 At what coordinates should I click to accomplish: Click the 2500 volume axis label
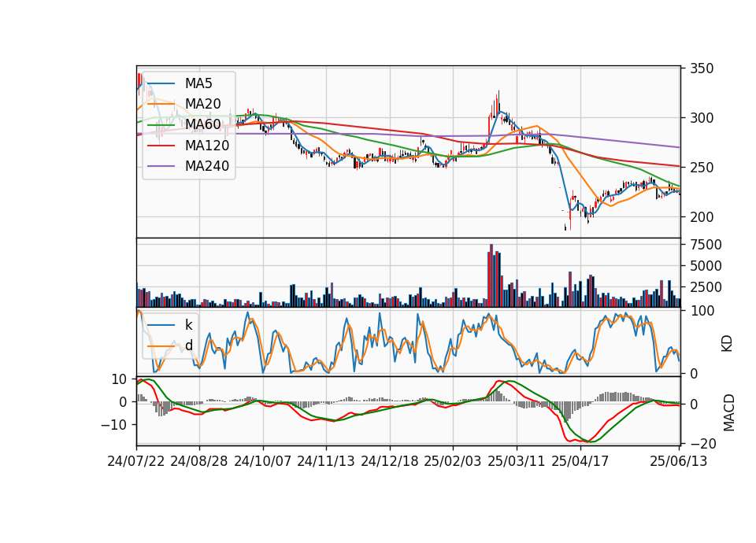706,287
